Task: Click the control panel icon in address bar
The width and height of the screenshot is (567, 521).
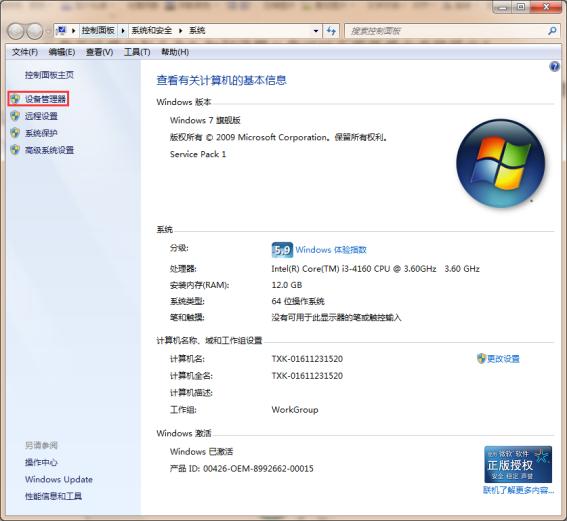Action: point(62,30)
